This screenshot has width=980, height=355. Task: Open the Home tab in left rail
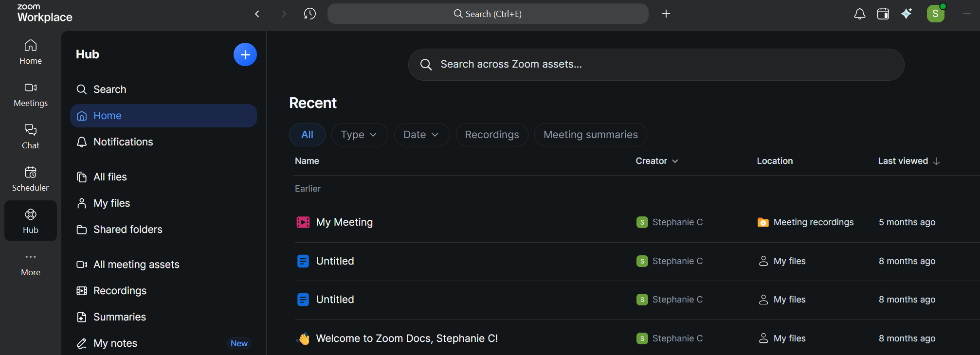click(31, 52)
